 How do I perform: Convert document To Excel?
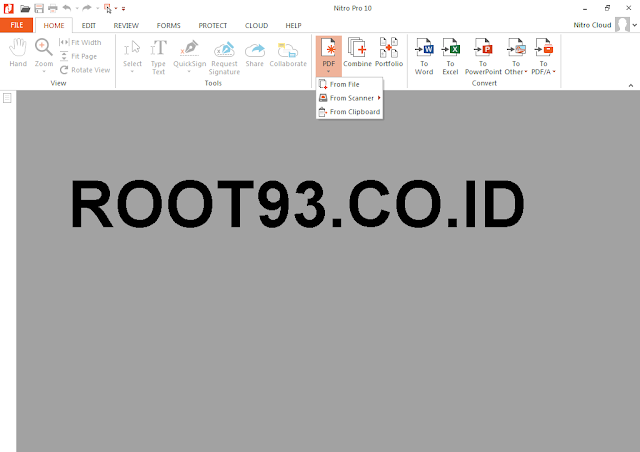pyautogui.click(x=451, y=56)
